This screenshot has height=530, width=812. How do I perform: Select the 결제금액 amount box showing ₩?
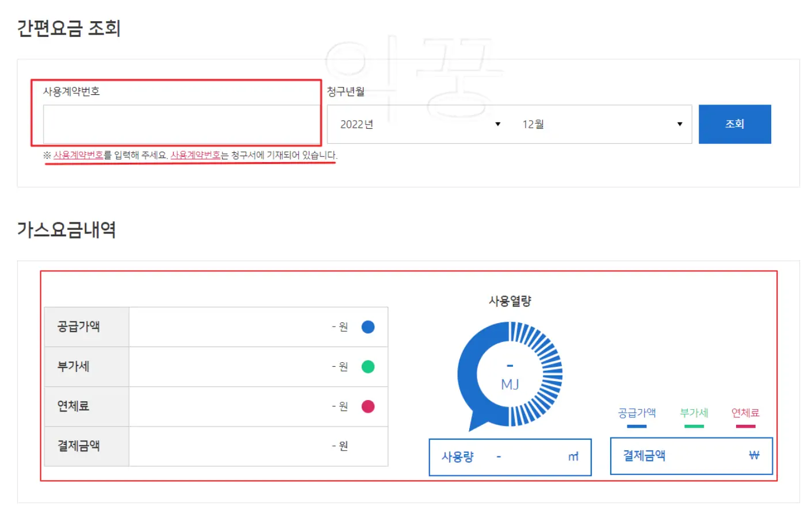pos(691,456)
